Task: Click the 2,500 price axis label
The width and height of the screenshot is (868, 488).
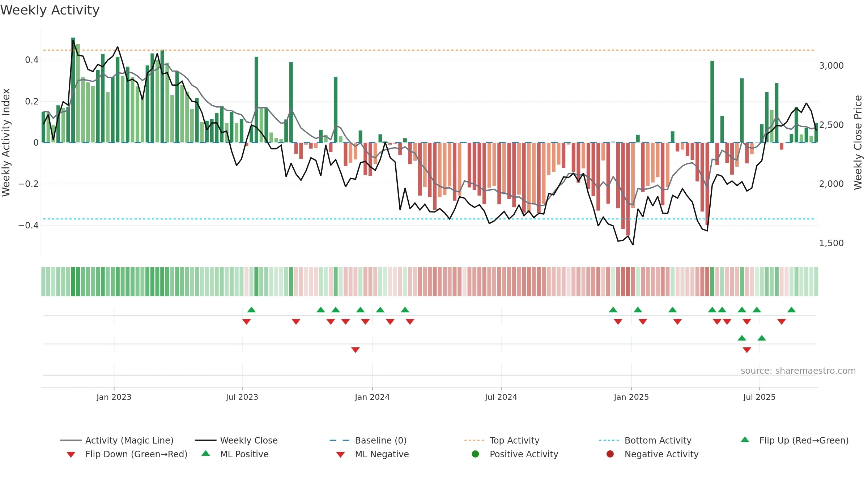Action: [831, 125]
